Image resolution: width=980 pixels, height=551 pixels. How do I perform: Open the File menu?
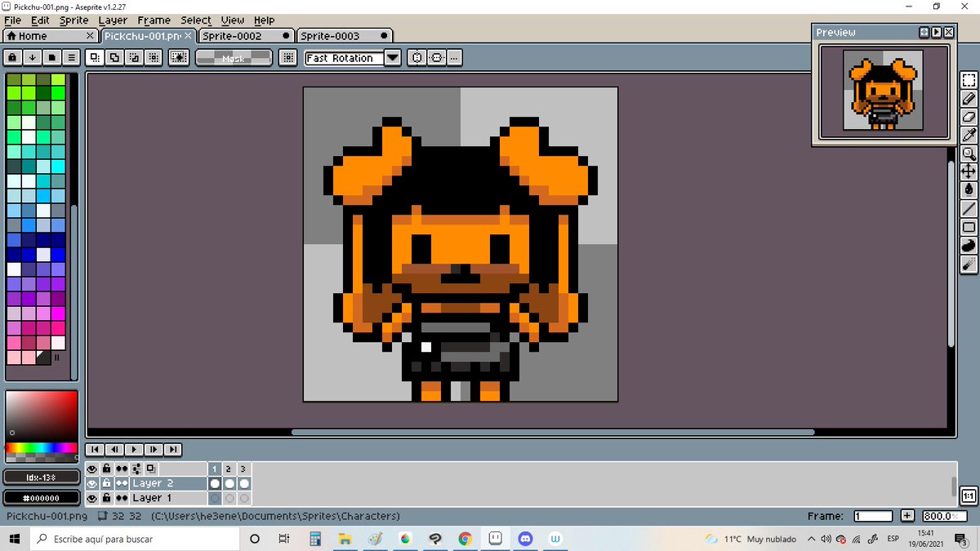point(12,20)
